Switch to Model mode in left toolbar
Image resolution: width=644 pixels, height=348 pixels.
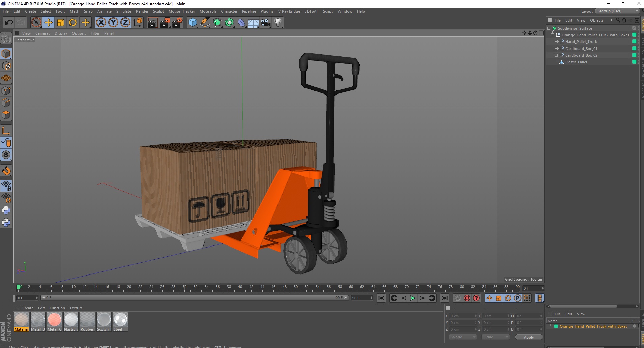click(x=6, y=54)
